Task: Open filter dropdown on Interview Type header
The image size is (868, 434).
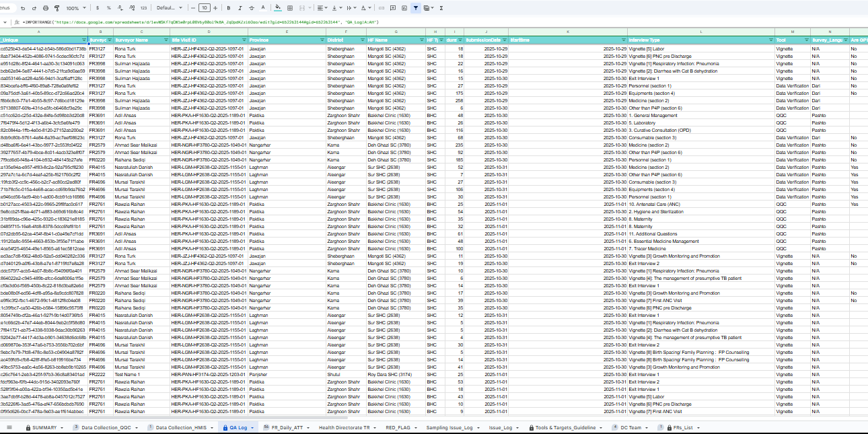Action: pyautogui.click(x=770, y=40)
